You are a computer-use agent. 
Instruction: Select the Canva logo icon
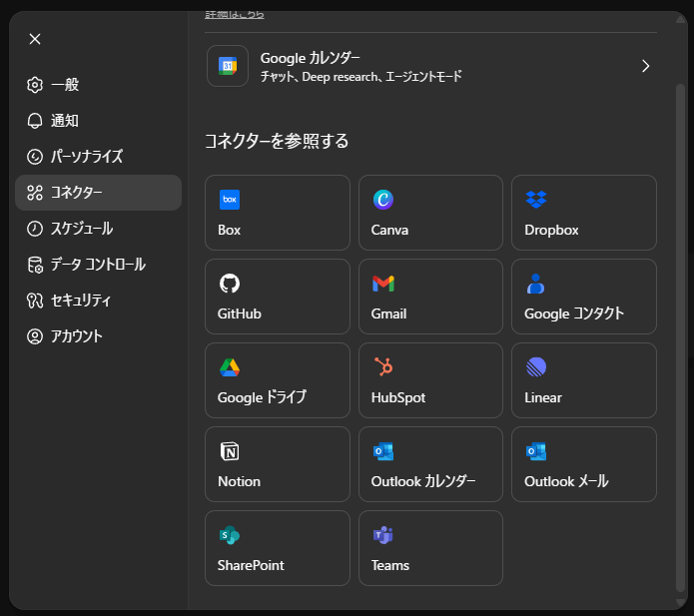[383, 200]
